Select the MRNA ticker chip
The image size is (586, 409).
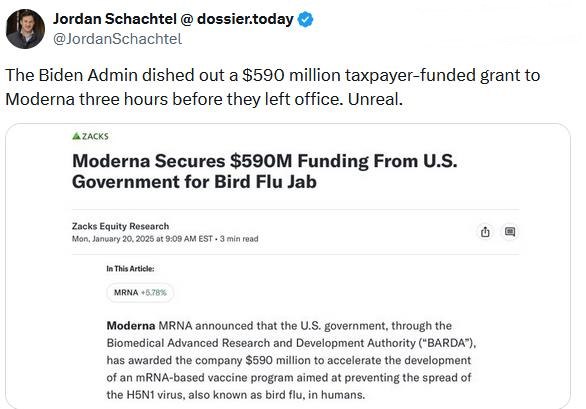[140, 292]
